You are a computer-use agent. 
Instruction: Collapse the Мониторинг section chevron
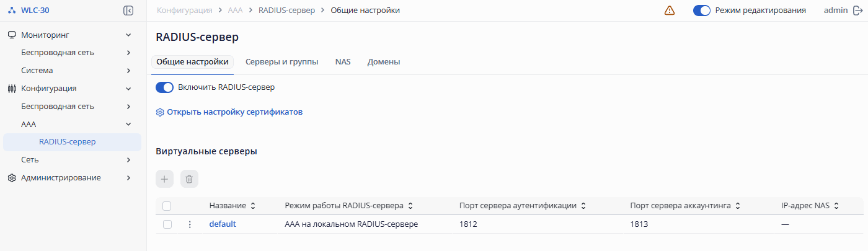128,35
